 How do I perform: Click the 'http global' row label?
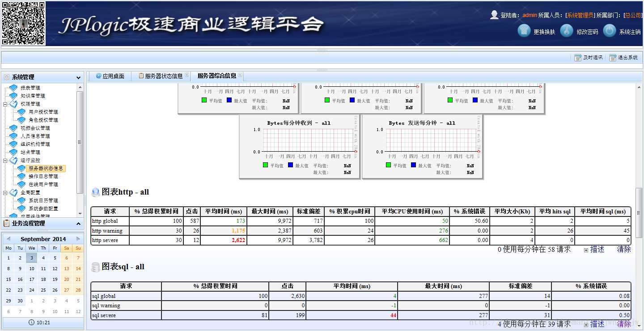105,221
